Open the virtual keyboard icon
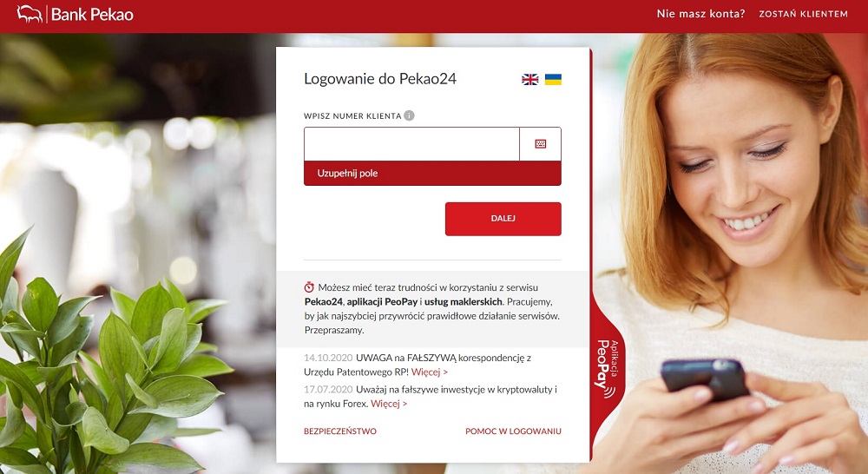This screenshot has width=868, height=474. point(540,144)
